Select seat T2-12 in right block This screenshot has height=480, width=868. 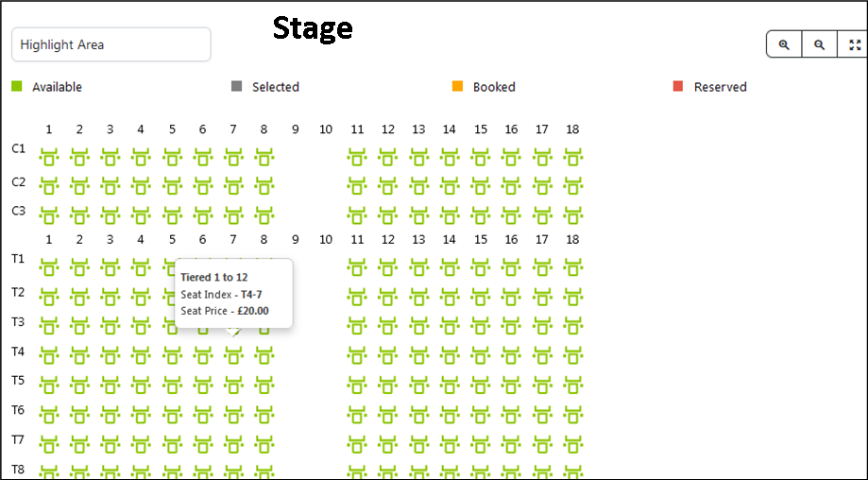click(387, 297)
